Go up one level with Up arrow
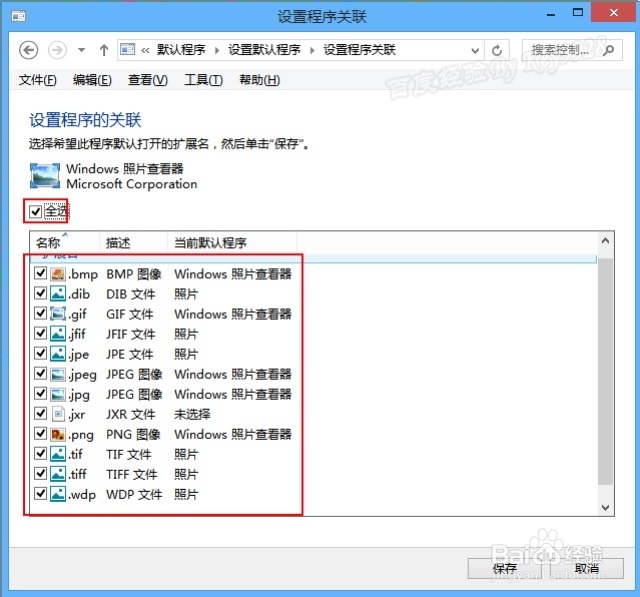 click(x=104, y=50)
